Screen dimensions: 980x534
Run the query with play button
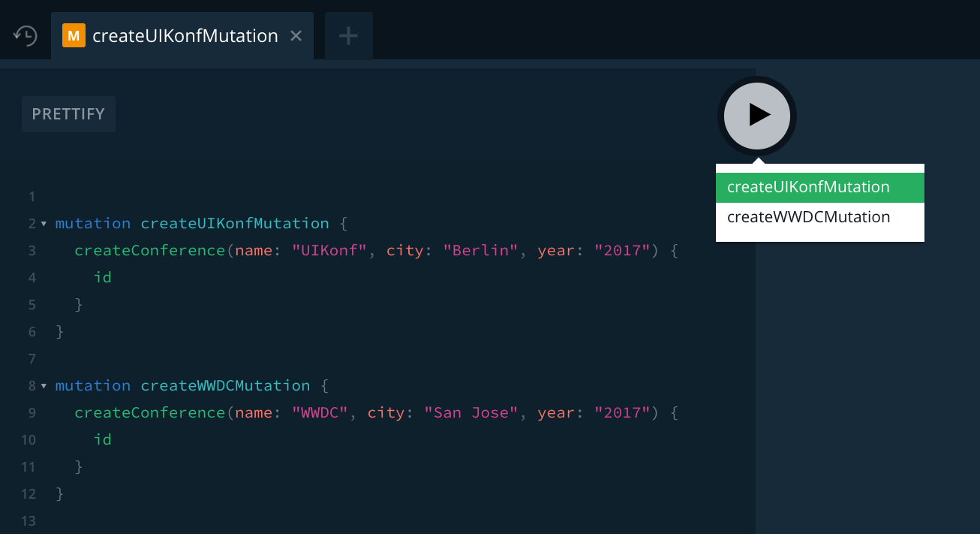pyautogui.click(x=757, y=116)
